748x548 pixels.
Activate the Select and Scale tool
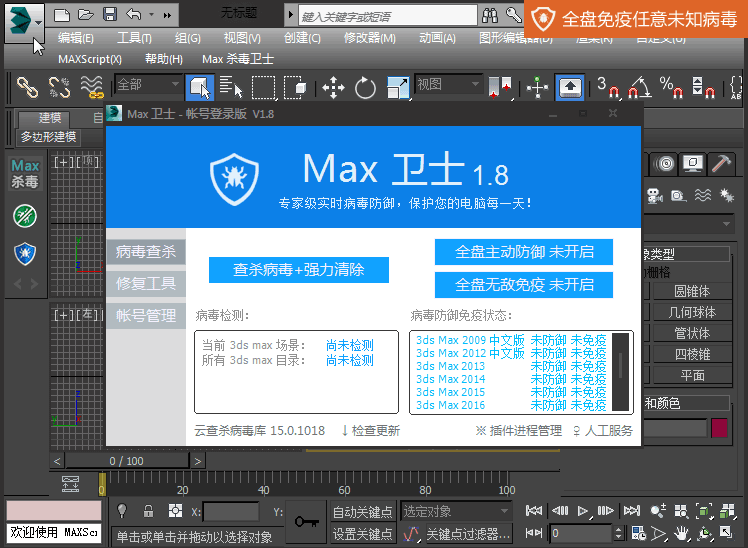pos(398,88)
